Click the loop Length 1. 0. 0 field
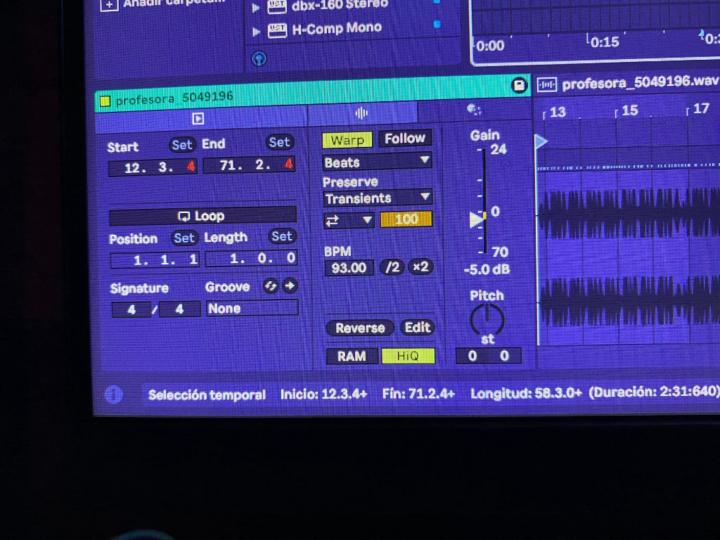 pyautogui.click(x=252, y=258)
